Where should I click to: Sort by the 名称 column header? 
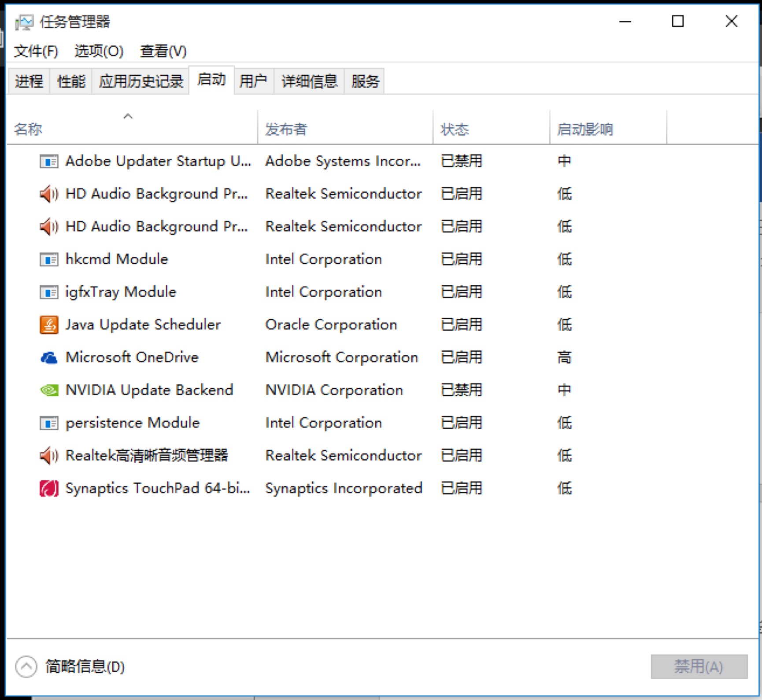(132, 128)
